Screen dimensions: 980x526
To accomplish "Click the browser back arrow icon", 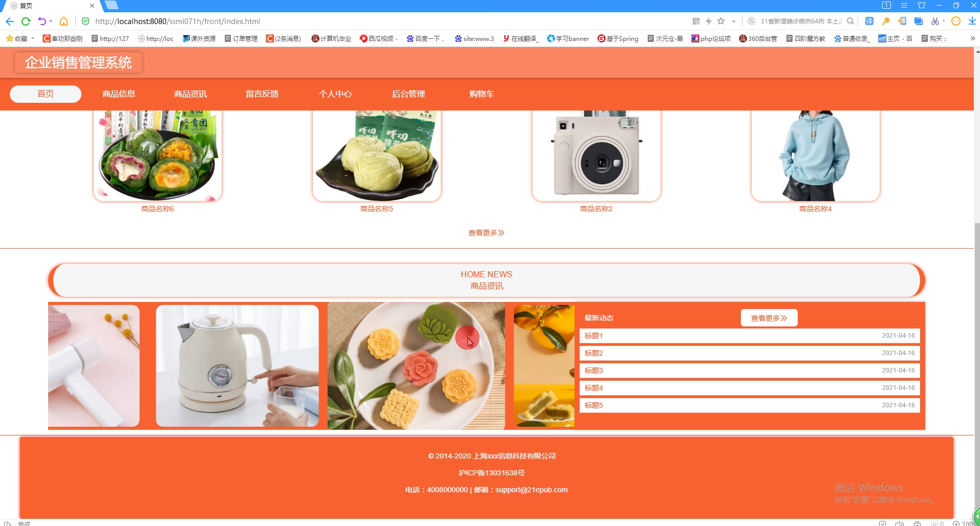I will 9,21.
